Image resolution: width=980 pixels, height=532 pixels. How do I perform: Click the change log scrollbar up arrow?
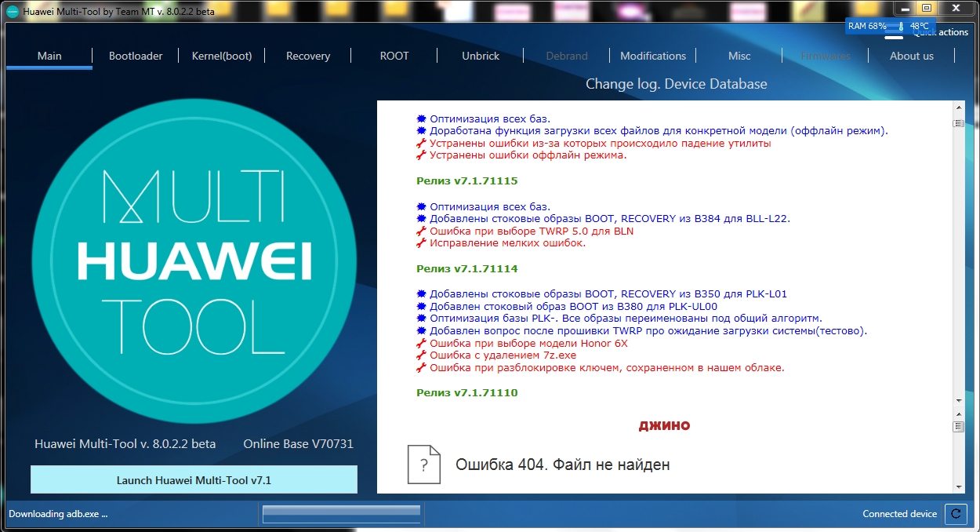[958, 107]
